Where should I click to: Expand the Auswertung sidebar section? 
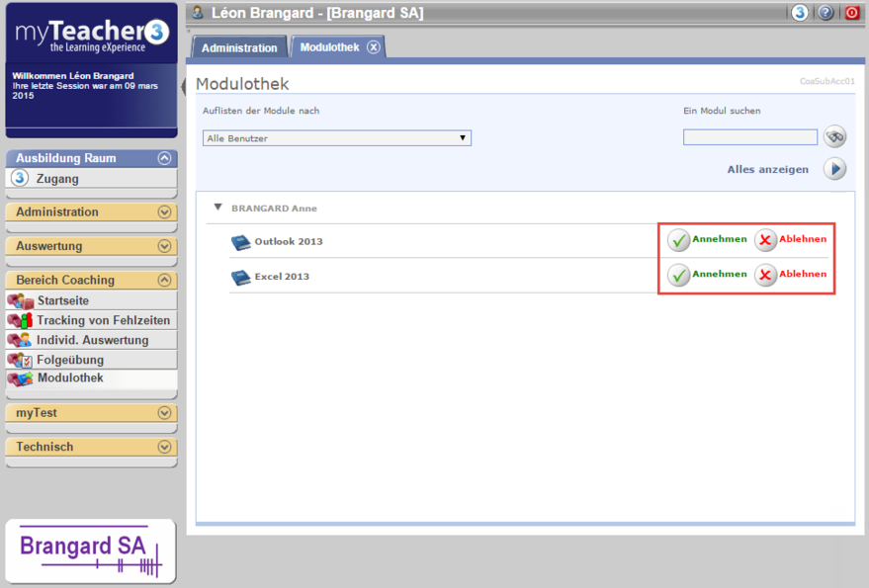(164, 246)
